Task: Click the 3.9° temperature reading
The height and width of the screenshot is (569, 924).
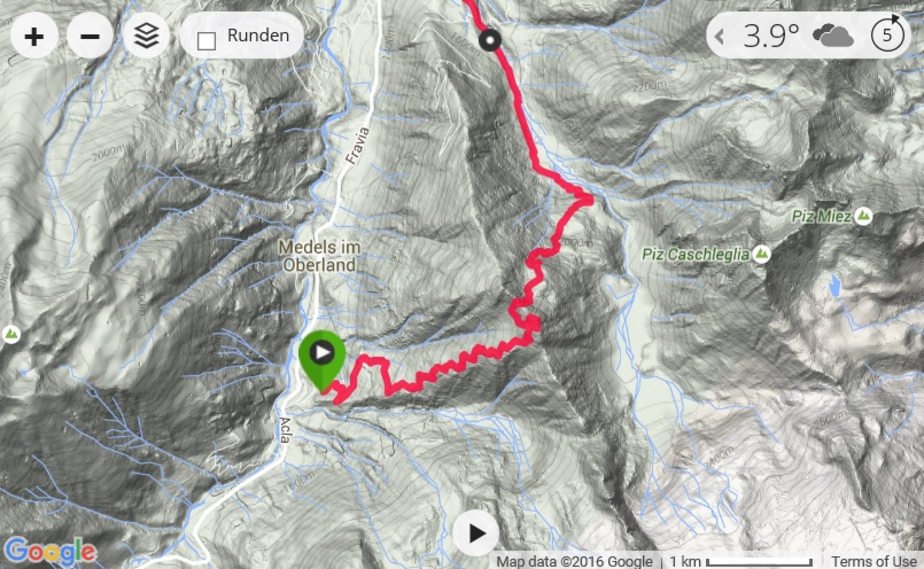Action: click(771, 36)
